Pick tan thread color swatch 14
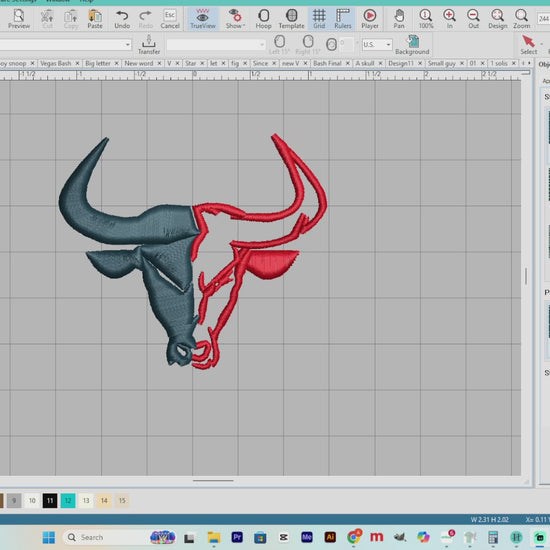550x550 pixels. click(104, 501)
